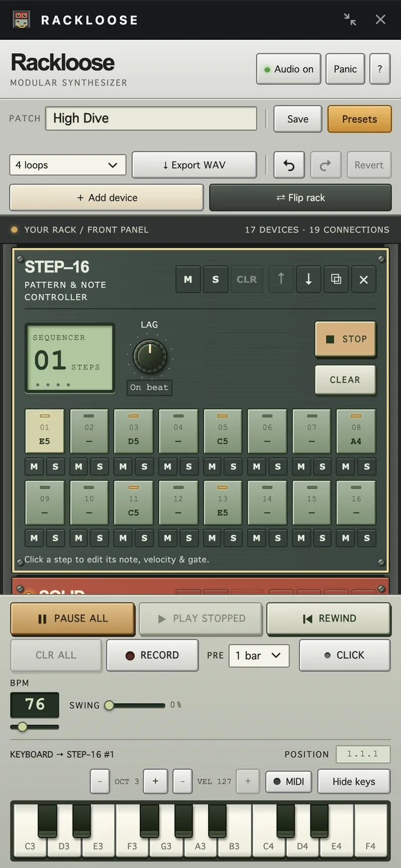Toggle the metronome CLICK
This screenshot has width=401, height=868.
point(345,655)
